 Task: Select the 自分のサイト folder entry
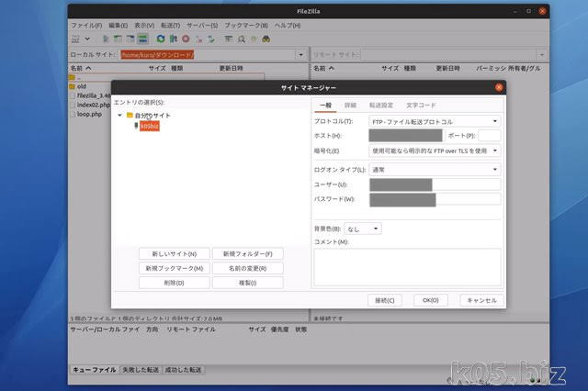[153, 116]
